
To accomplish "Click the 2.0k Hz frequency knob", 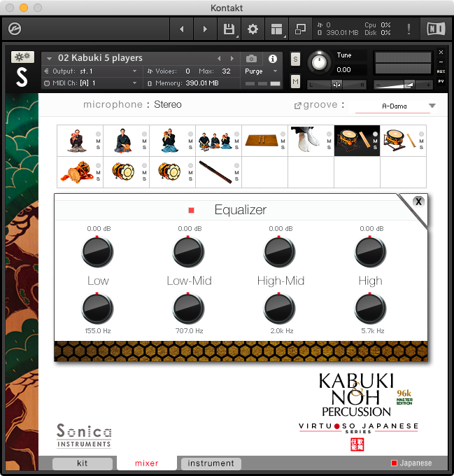I will pyautogui.click(x=279, y=309).
